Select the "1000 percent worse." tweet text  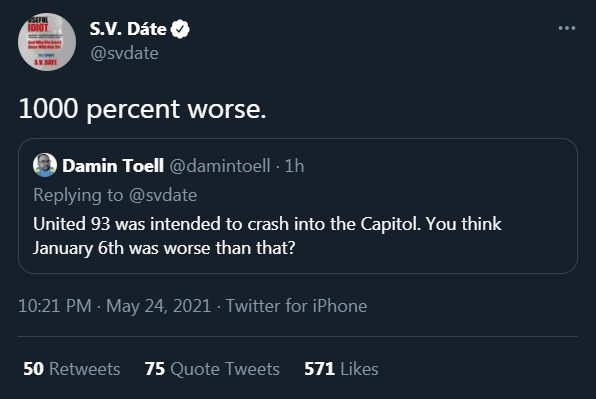142,109
